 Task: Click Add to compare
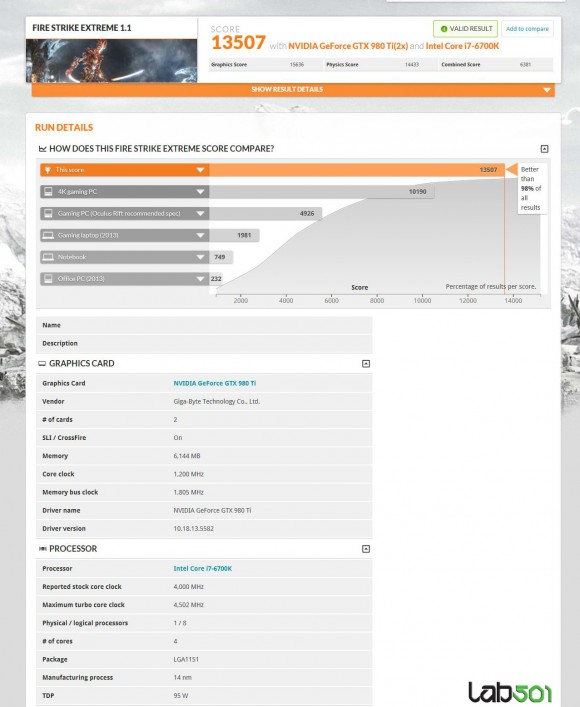pos(527,29)
